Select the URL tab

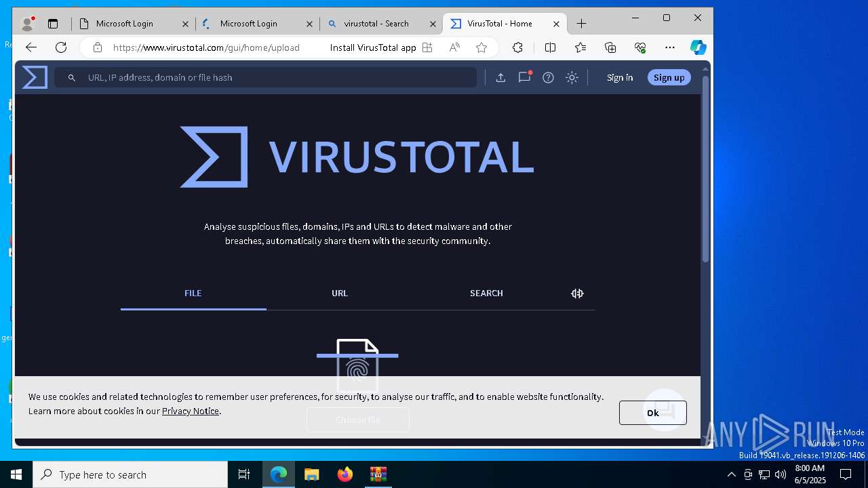[x=340, y=293]
